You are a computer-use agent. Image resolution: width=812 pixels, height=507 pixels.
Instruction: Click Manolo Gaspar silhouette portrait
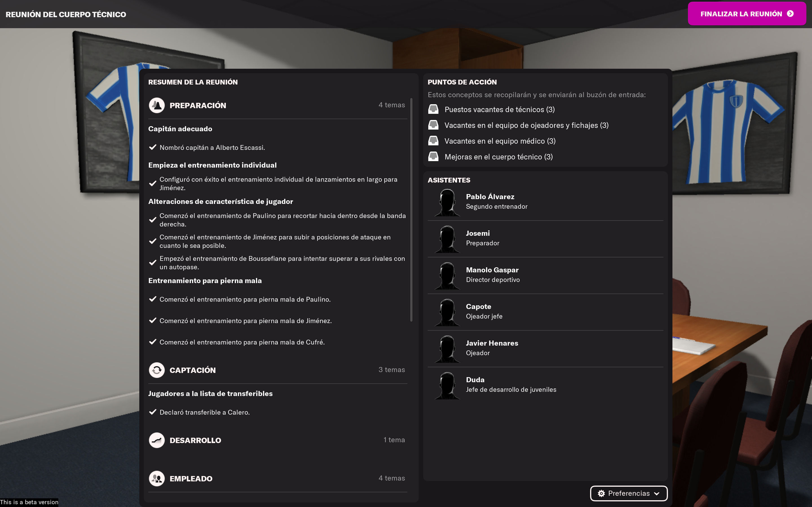[x=447, y=276]
